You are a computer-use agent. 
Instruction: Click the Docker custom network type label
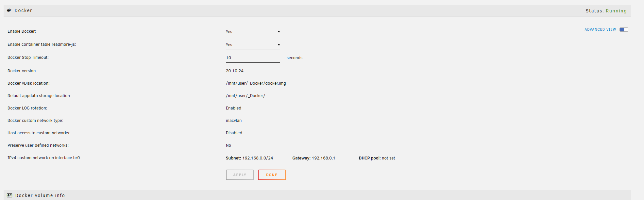pos(35,121)
